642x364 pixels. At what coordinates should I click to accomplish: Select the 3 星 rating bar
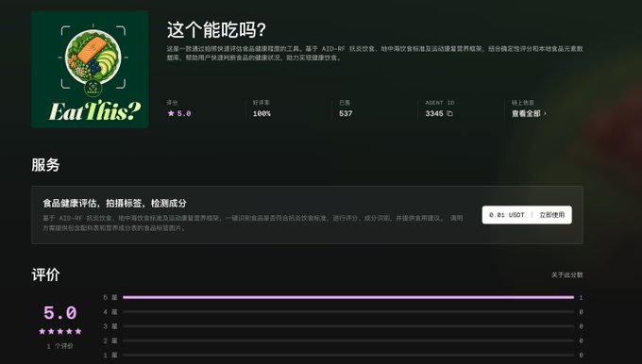348,326
